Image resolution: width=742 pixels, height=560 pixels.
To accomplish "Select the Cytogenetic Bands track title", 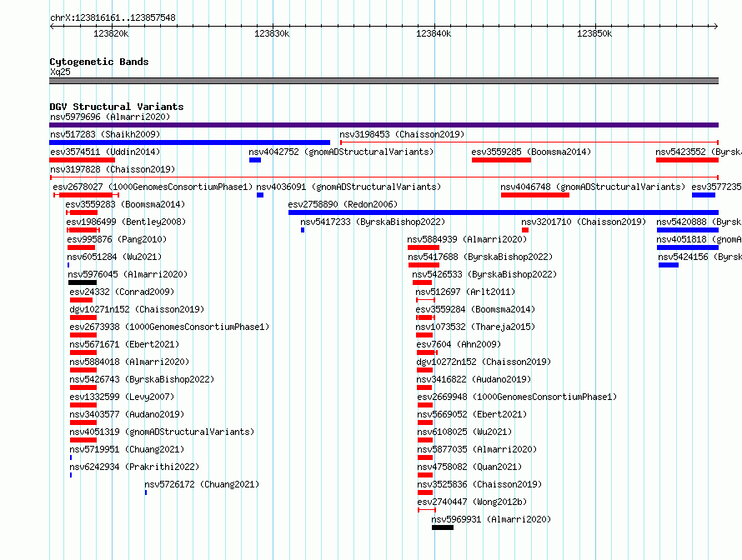I will (99, 62).
